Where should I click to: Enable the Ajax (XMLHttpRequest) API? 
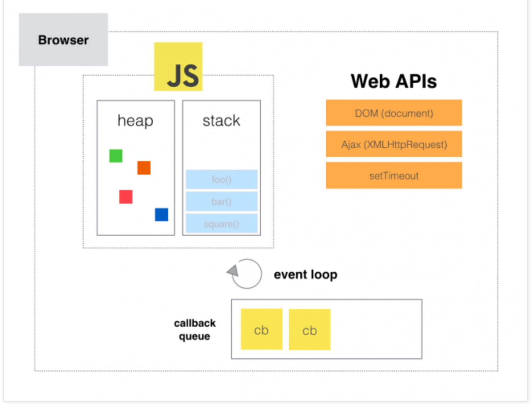394,144
